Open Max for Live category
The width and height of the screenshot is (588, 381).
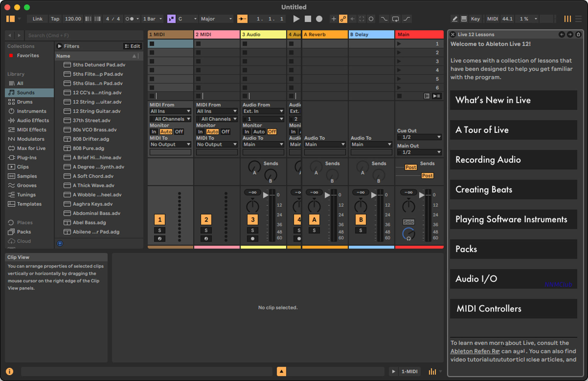29,148
